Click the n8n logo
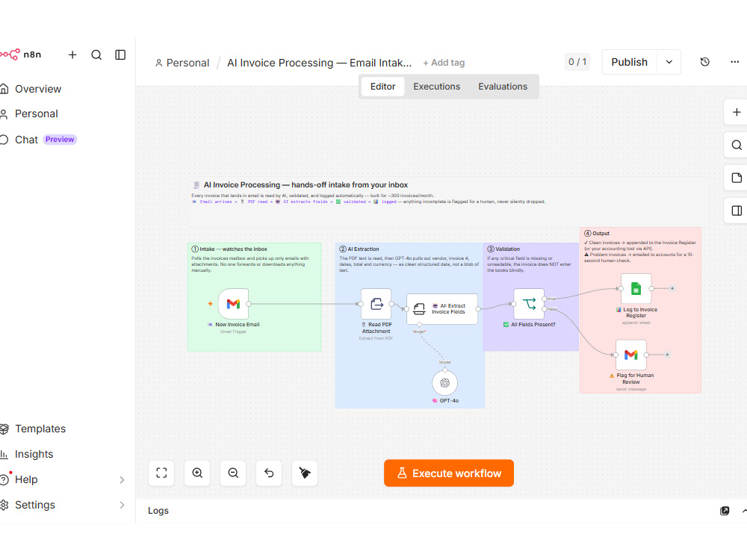This screenshot has height=560, width=747. [x=20, y=55]
